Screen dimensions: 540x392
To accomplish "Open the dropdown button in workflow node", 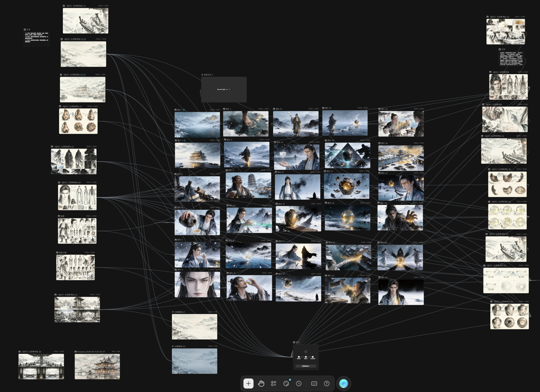I will tap(306, 366).
